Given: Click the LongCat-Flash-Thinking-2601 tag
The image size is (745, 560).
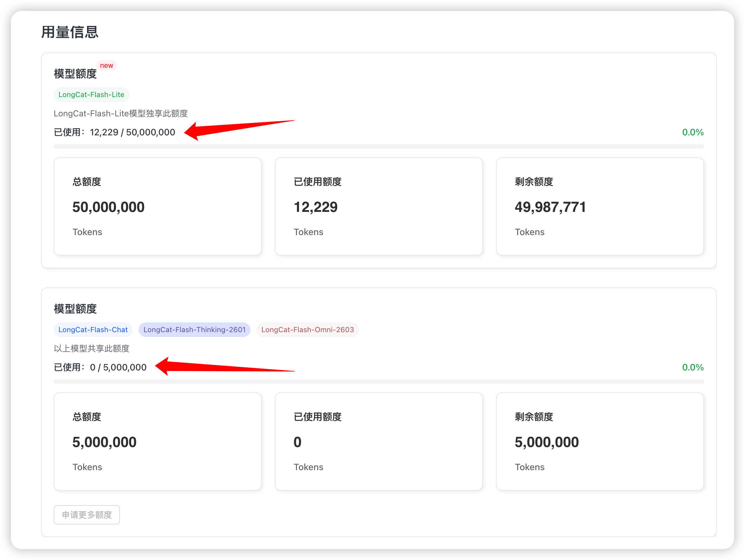Looking at the screenshot, I should click(x=194, y=330).
